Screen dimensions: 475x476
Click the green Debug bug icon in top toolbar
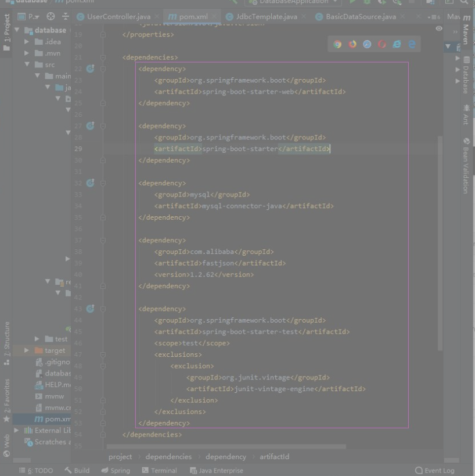tap(367, 2)
